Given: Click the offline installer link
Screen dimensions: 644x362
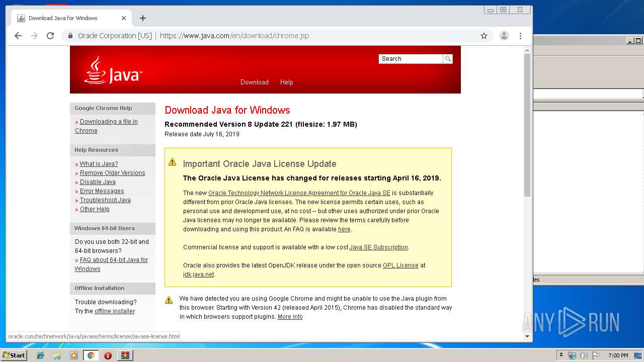Looking at the screenshot, I should [x=115, y=311].
